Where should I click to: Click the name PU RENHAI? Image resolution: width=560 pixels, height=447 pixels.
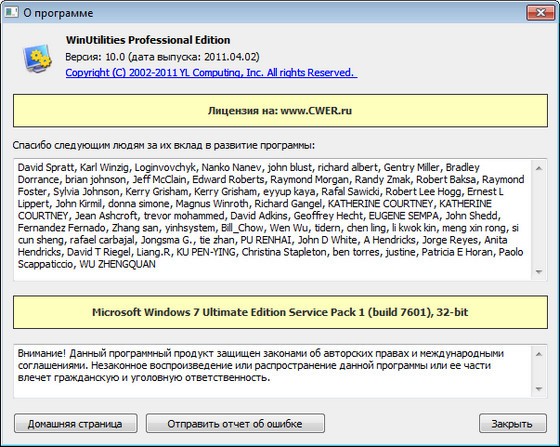pos(266,240)
